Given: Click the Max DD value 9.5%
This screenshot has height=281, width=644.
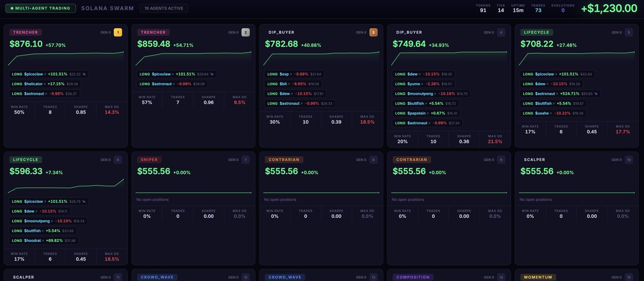Looking at the screenshot, I should pos(240,102).
